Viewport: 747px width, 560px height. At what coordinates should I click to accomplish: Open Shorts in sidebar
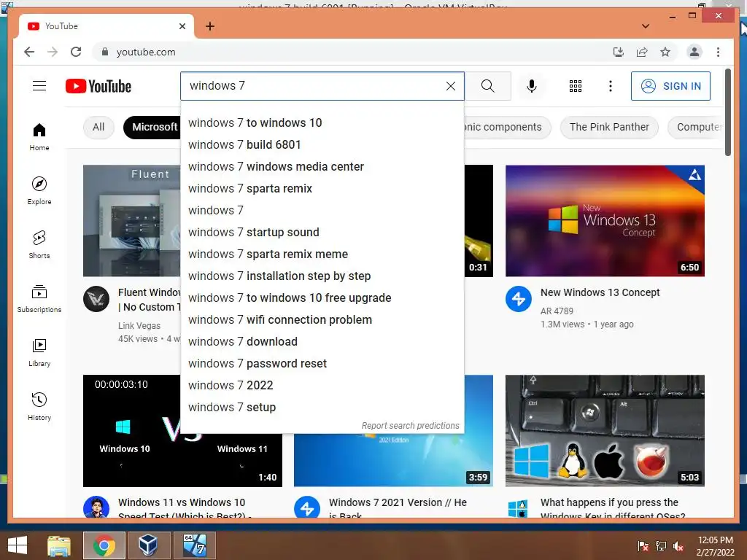point(39,245)
